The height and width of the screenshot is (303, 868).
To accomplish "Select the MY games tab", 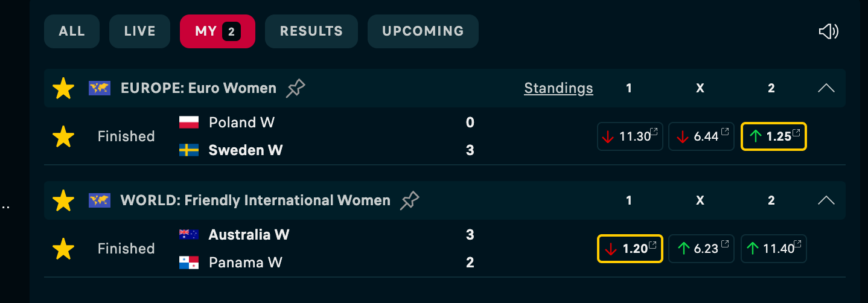I will pos(217,31).
